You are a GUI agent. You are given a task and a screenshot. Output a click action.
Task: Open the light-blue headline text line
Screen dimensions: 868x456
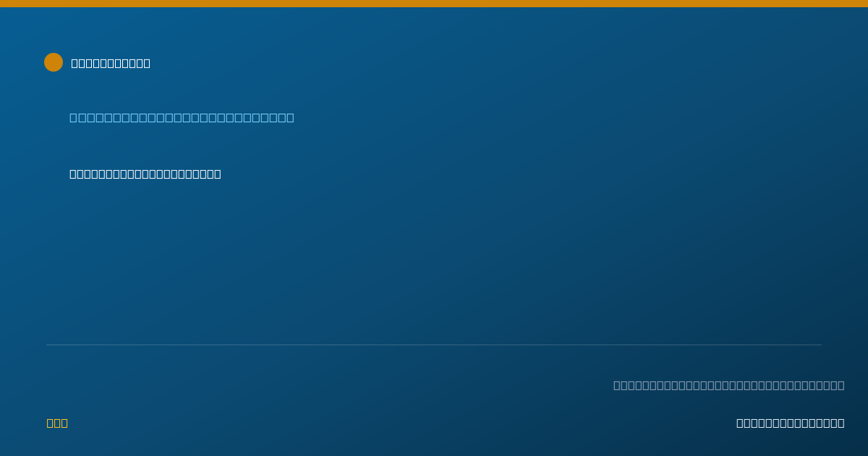tap(182, 117)
